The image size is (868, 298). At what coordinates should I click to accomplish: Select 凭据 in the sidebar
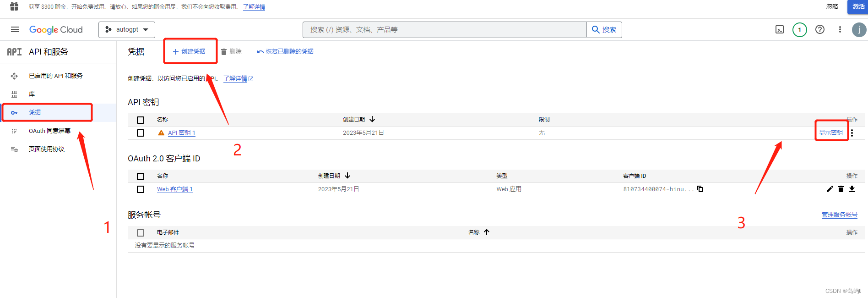[x=35, y=112]
